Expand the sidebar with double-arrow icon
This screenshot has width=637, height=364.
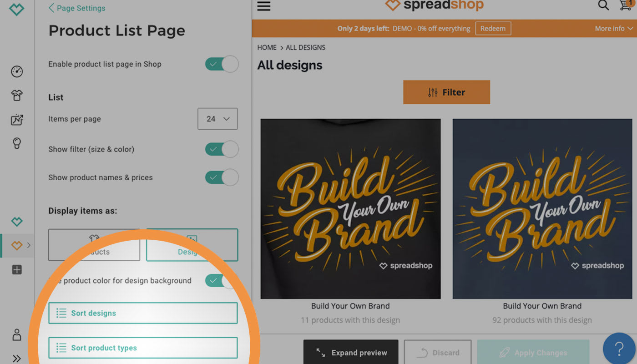pyautogui.click(x=17, y=359)
